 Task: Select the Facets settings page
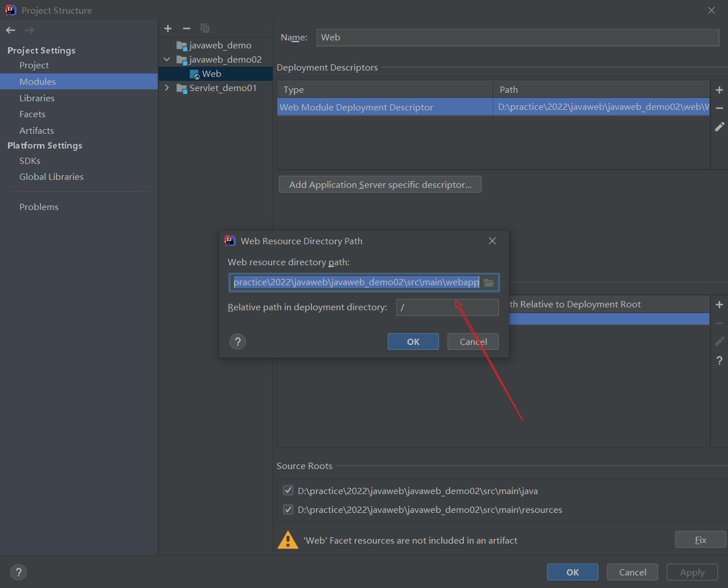(x=32, y=114)
